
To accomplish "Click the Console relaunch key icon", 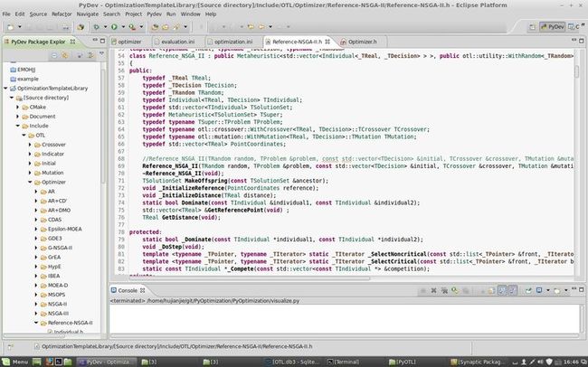I will [x=455, y=290].
